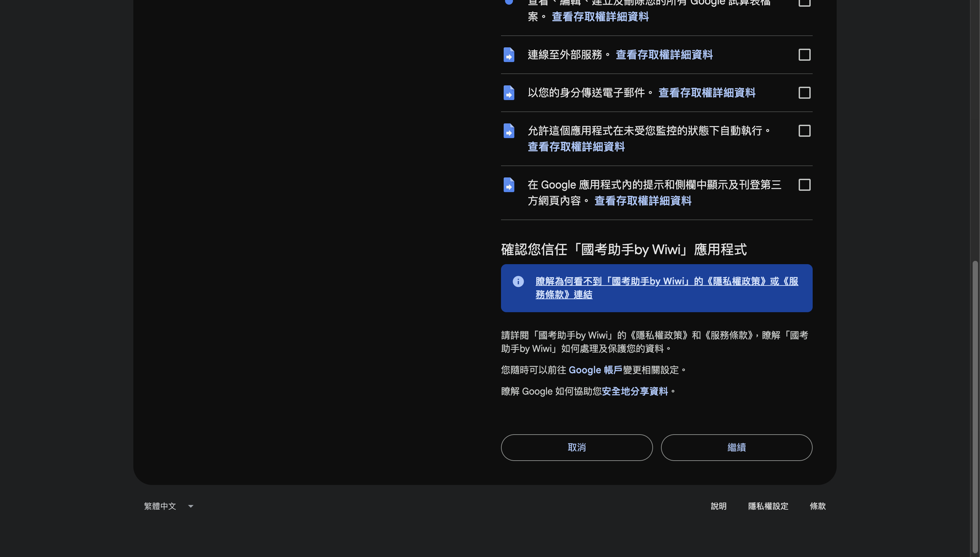Click the language dropdown arrow
Viewport: 980px width, 557px height.
coord(190,507)
